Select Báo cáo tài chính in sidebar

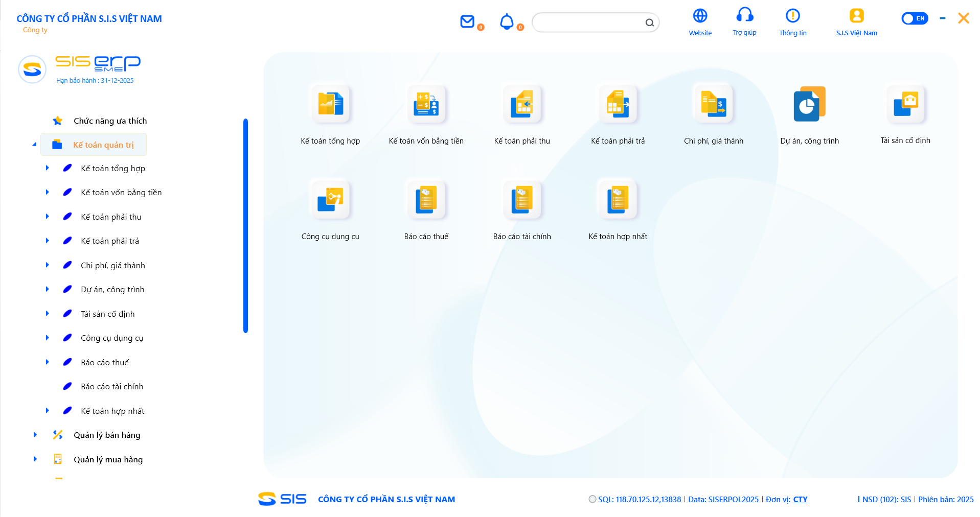pos(112,387)
